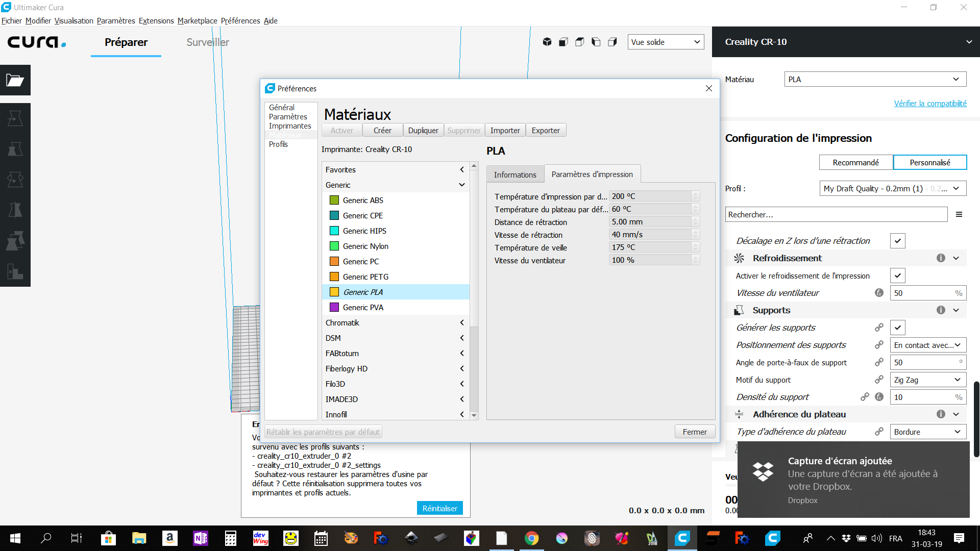Screen dimensions: 980x551
Task: Click the link icon for Générer les supports
Action: click(879, 328)
